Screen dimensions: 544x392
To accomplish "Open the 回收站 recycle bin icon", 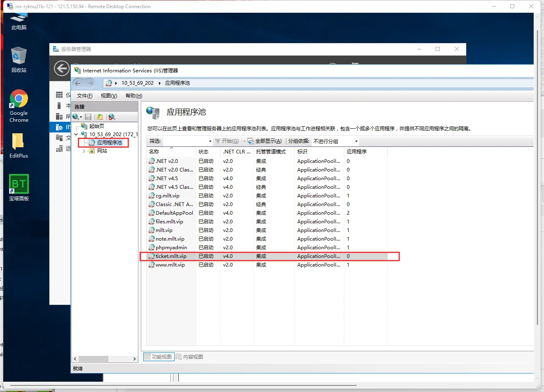I will (19, 60).
